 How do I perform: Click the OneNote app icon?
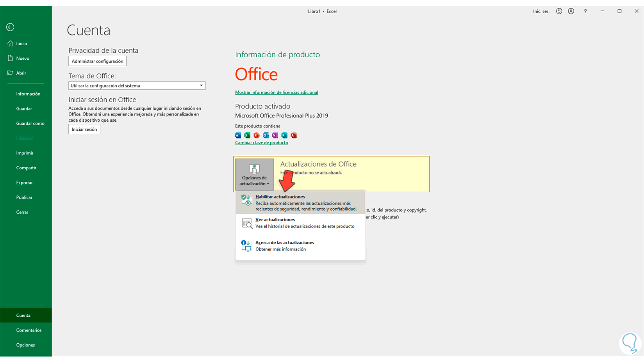coord(275,135)
